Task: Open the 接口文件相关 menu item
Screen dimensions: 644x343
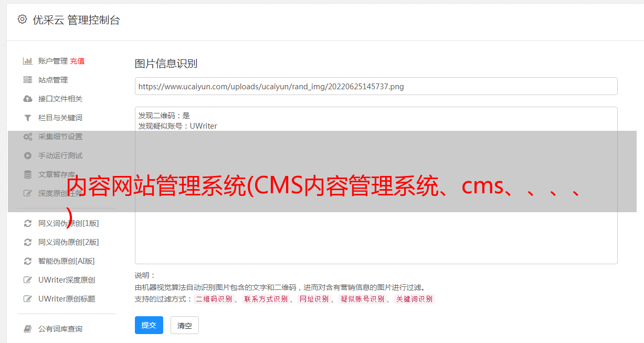Action: [60, 99]
